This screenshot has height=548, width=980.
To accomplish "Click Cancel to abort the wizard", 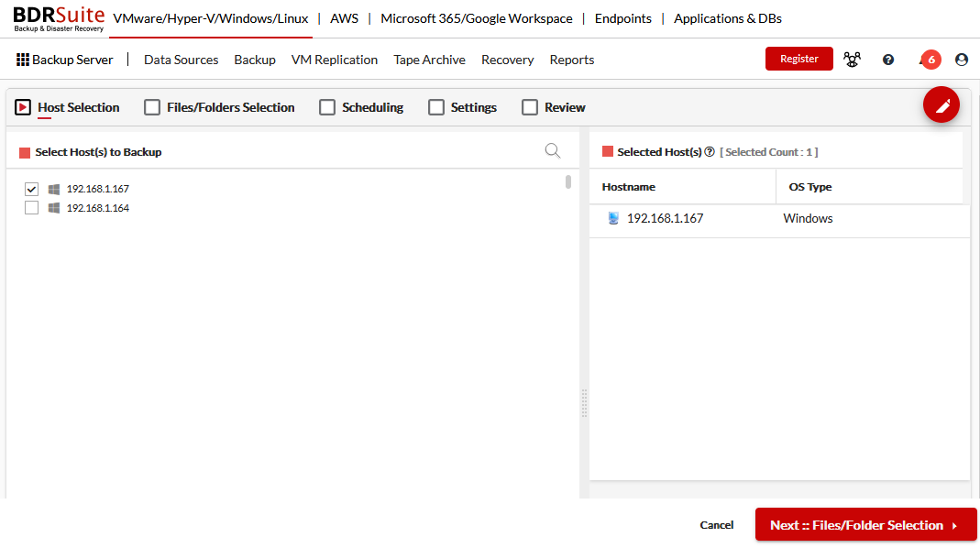I will [x=716, y=525].
